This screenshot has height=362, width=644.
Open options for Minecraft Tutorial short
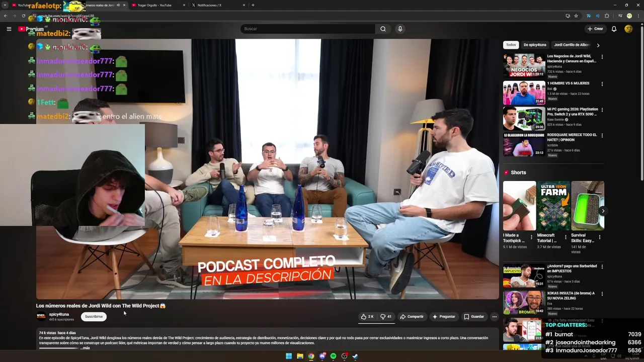(x=566, y=237)
